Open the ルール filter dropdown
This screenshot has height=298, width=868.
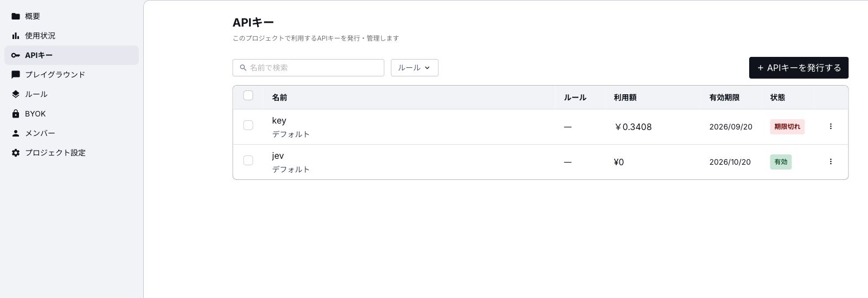[x=414, y=68]
